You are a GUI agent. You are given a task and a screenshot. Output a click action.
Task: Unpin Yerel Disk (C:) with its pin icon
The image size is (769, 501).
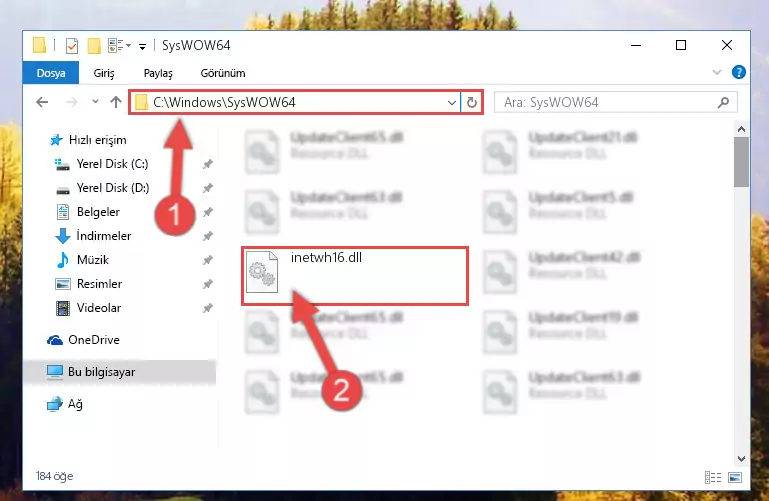coord(208,164)
